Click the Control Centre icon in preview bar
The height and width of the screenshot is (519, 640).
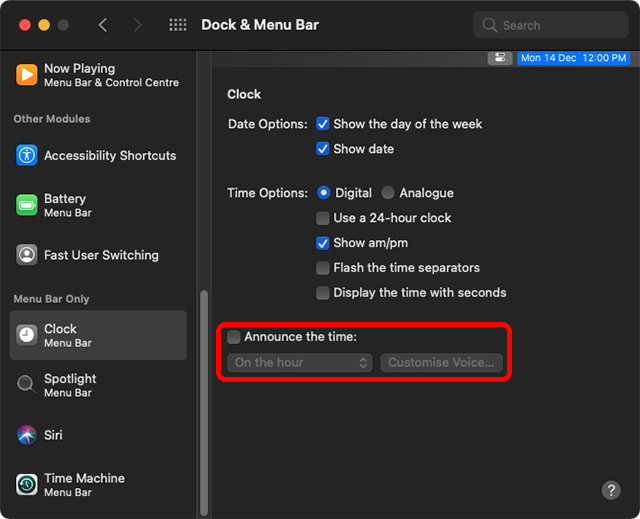500,58
